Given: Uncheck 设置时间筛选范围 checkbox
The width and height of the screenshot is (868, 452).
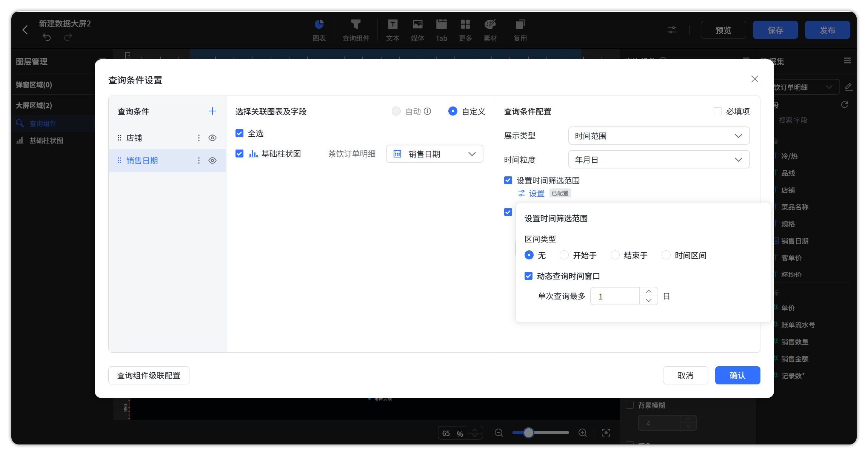Looking at the screenshot, I should 508,180.
